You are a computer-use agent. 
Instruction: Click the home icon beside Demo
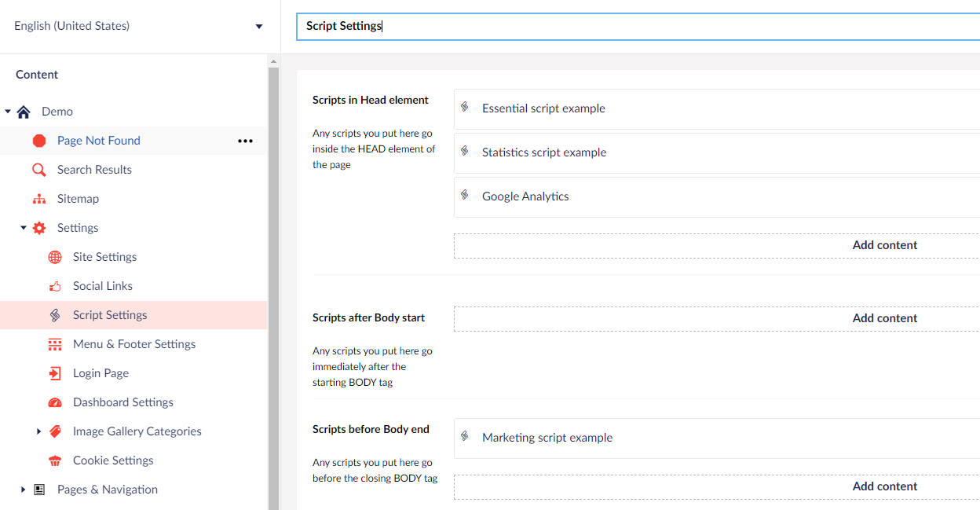[x=24, y=112]
